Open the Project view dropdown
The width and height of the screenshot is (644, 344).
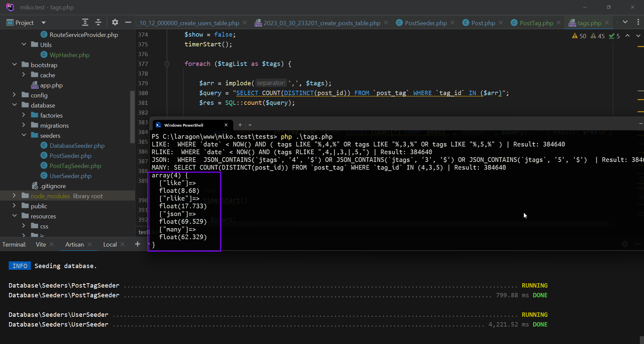click(43, 23)
